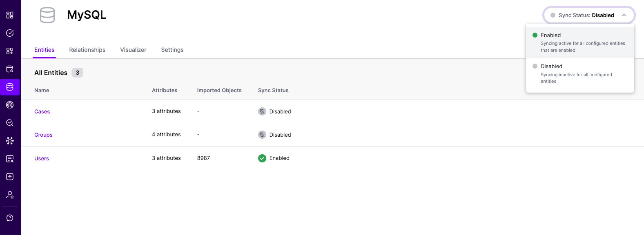Click the All Entities heading

(51, 73)
